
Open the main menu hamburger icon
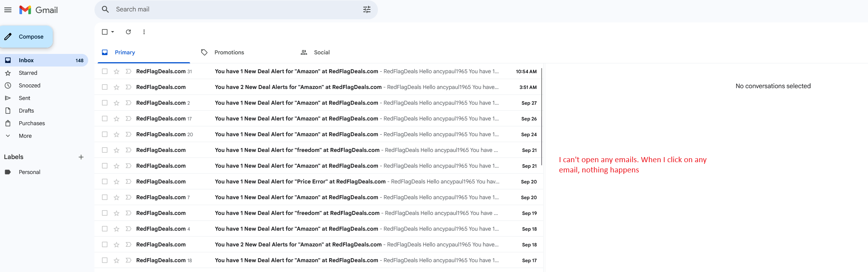coord(8,10)
